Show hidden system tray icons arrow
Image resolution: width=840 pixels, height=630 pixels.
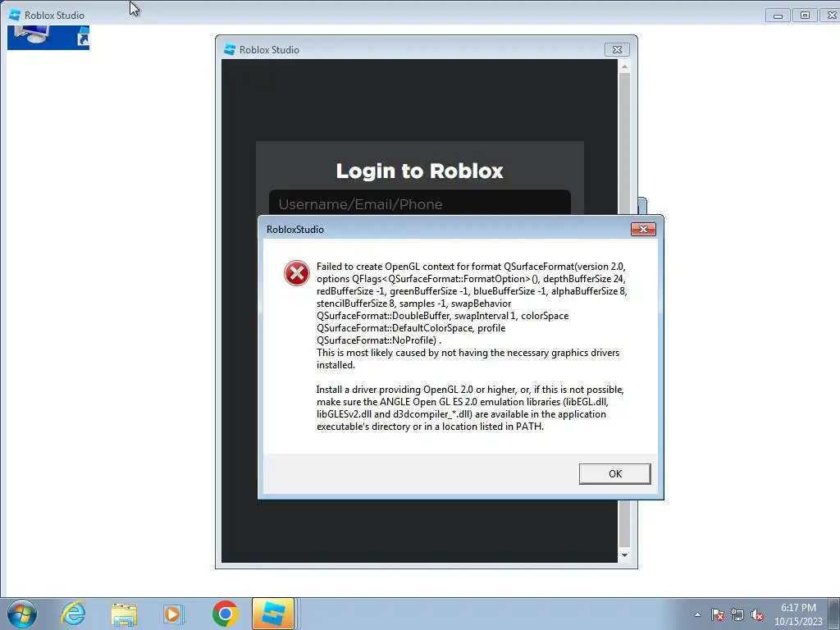[x=697, y=614]
